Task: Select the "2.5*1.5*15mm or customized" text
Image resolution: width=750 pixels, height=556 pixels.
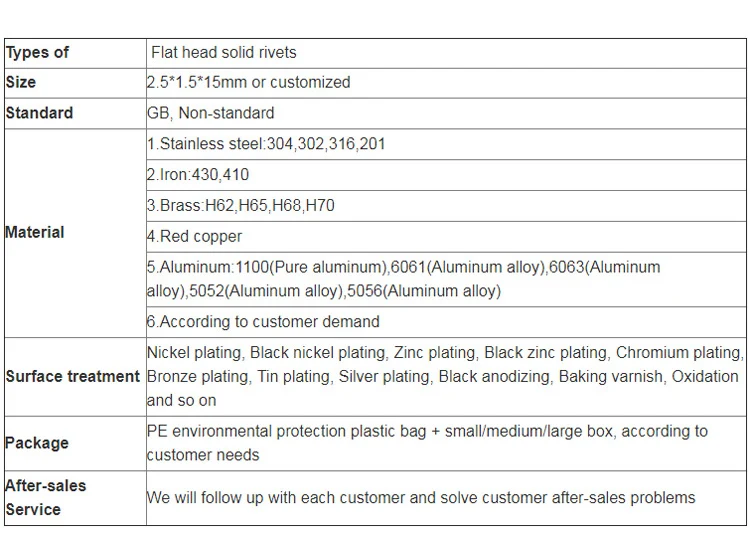Action: pyautogui.click(x=248, y=82)
